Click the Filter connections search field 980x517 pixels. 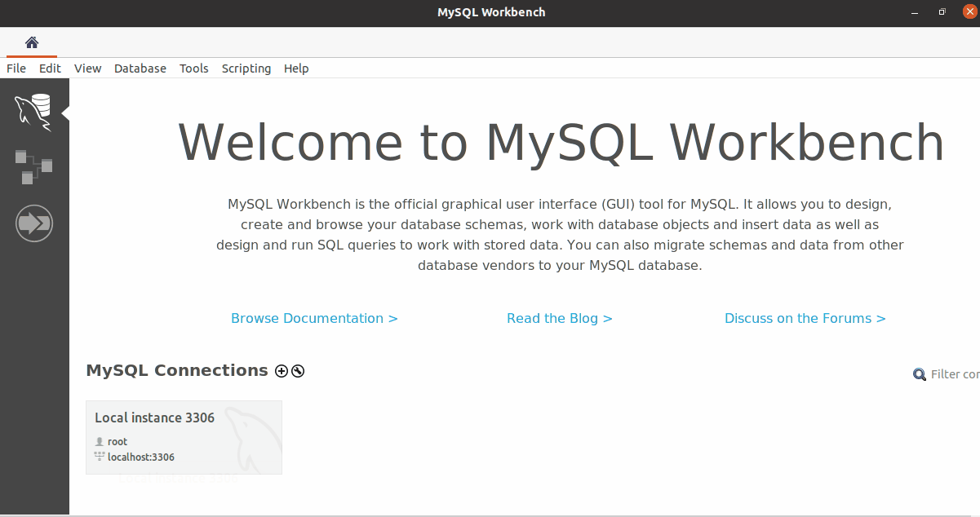[955, 374]
